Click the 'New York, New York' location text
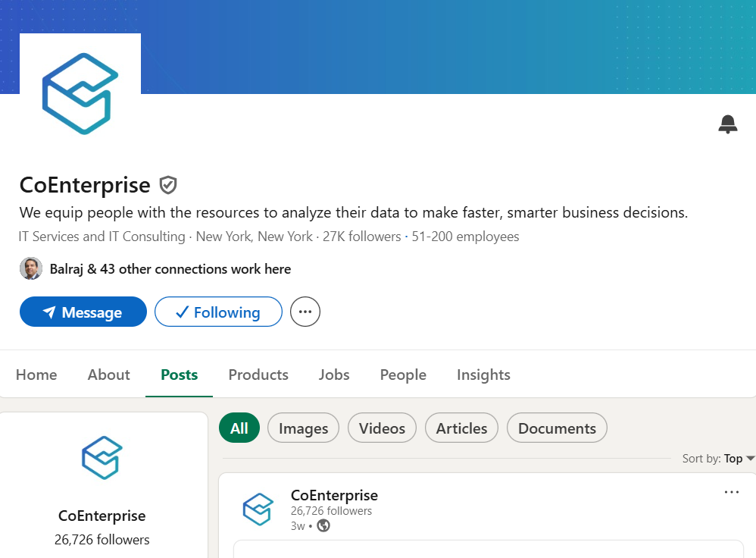Image resolution: width=756 pixels, height=558 pixels. (254, 237)
